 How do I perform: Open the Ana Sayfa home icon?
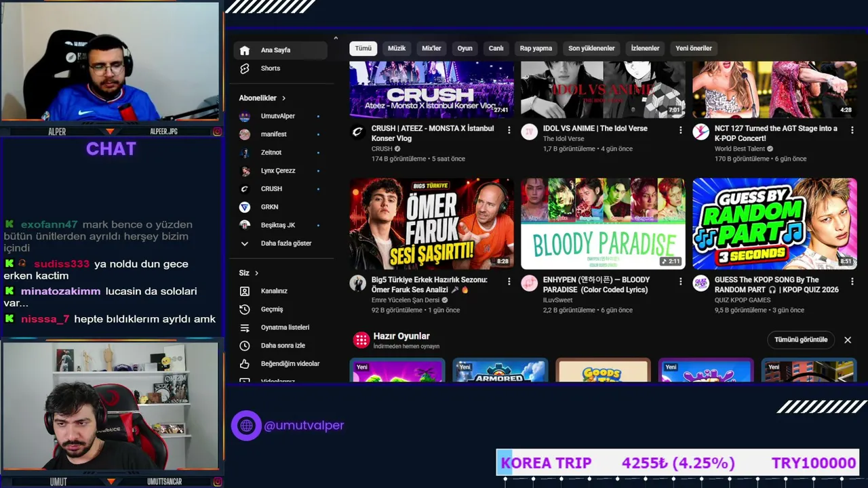tap(245, 50)
